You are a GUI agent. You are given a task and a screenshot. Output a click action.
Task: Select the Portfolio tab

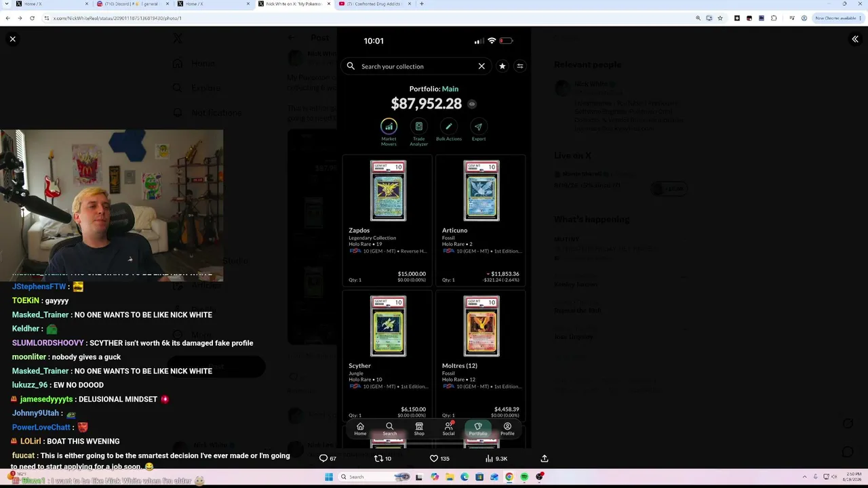(x=478, y=429)
